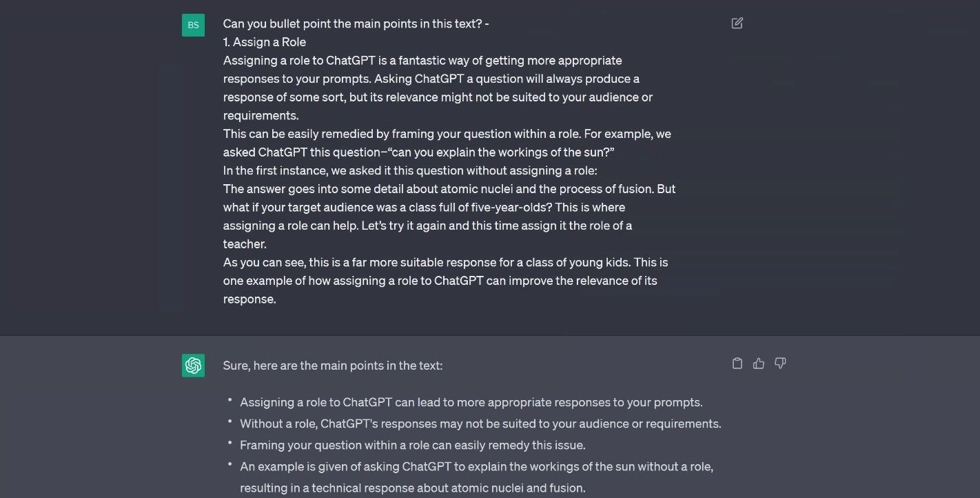Click the BS user avatar

(x=193, y=25)
